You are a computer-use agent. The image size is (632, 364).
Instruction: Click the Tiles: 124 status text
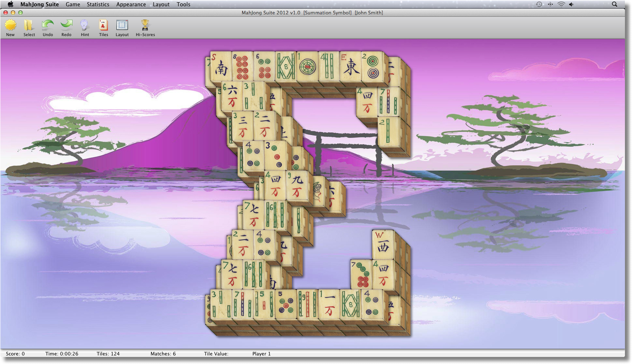[108, 354]
